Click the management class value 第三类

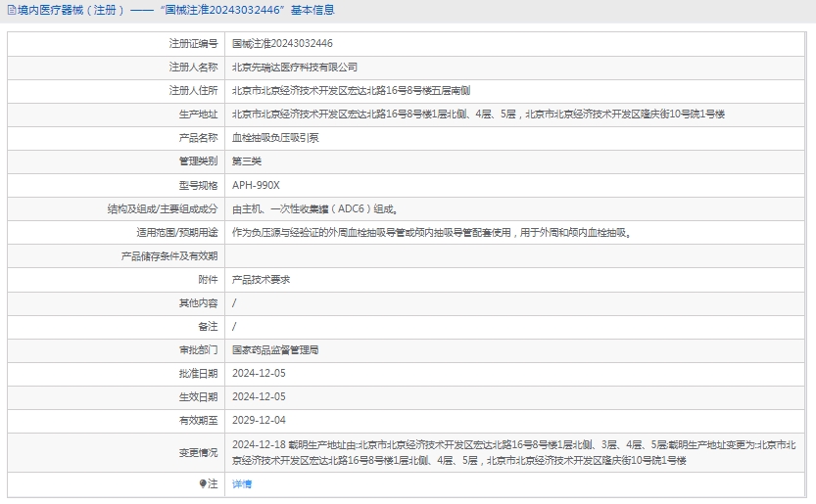click(247, 161)
